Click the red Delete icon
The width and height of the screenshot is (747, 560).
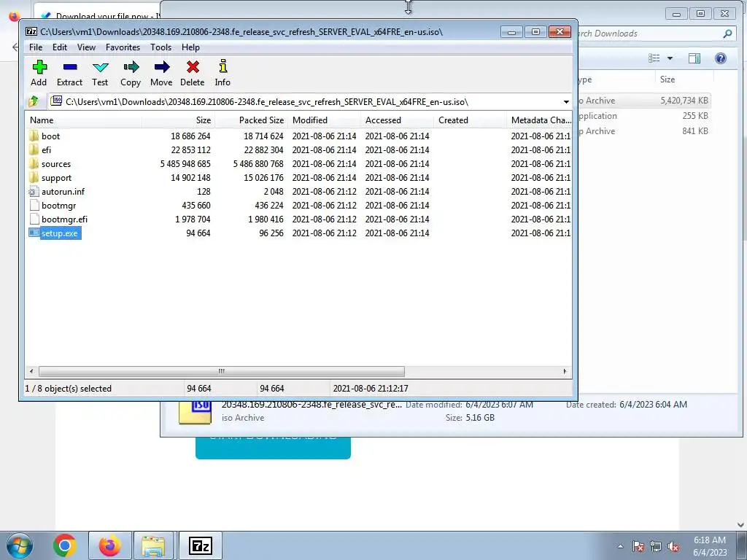point(193,66)
